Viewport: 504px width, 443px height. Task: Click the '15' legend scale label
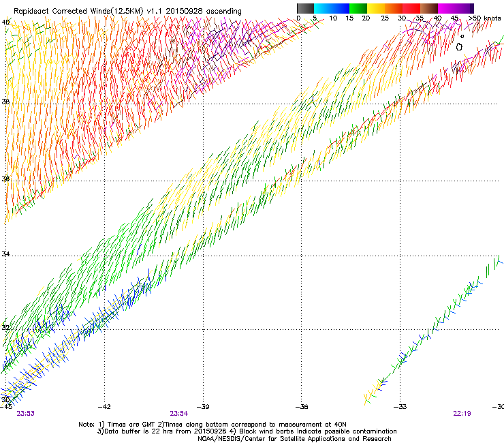coord(349,18)
